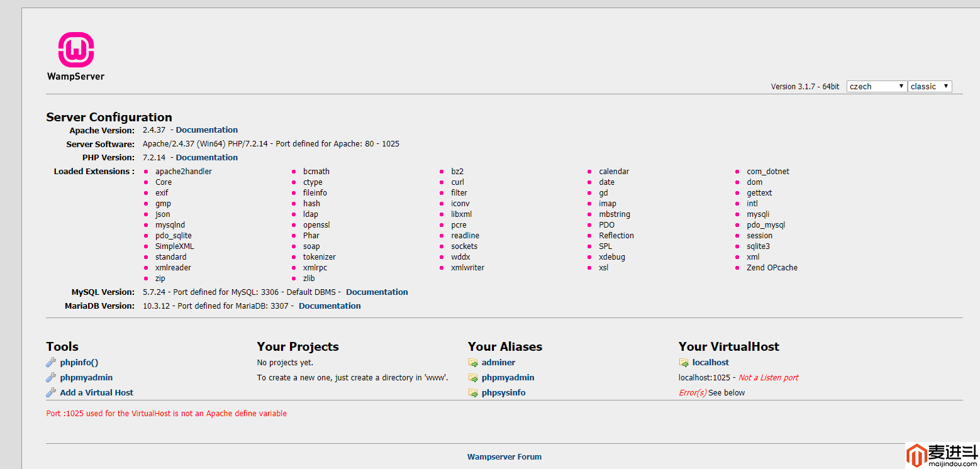
Task: Click the Tools heading
Action: pos(62,347)
